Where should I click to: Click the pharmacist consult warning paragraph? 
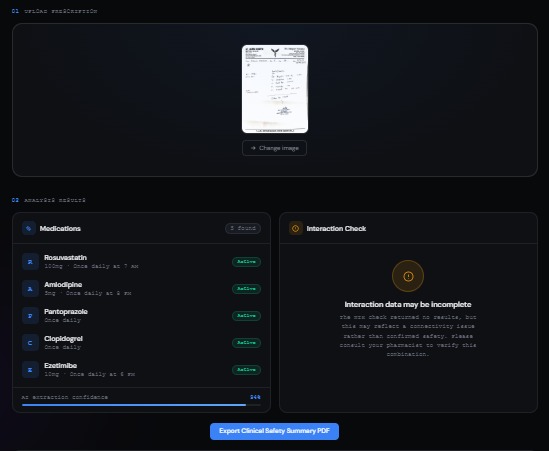408,335
